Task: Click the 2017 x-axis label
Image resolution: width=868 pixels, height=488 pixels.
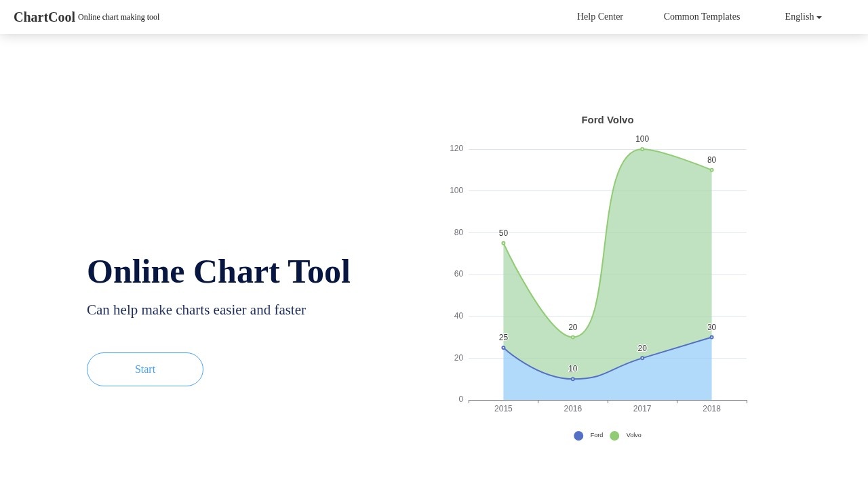Action: [642, 409]
